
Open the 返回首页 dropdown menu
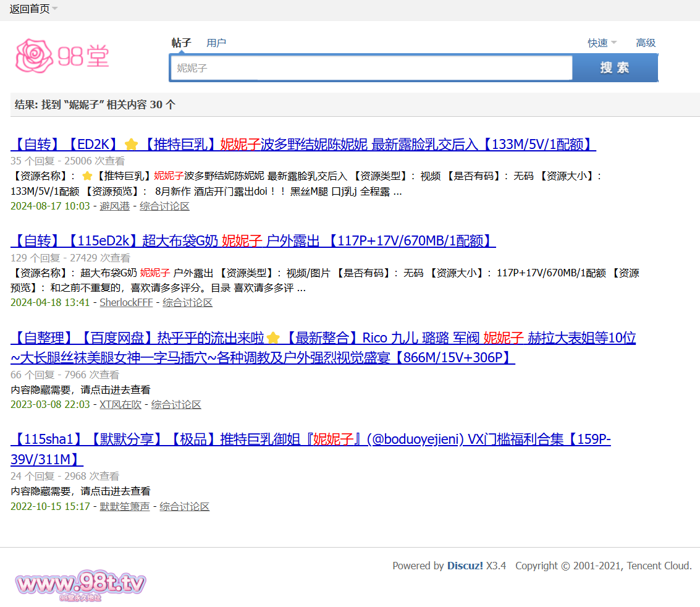tap(30, 9)
